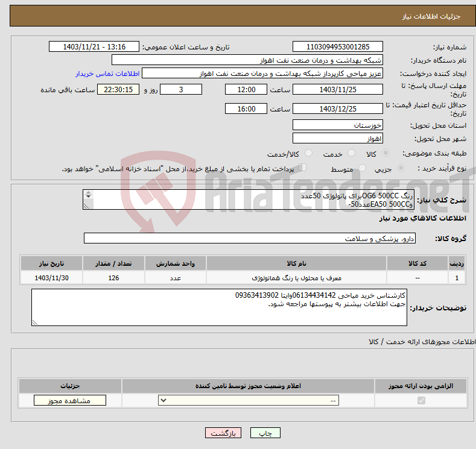Screen dimensions: 476x449
Task: Click response deadline date 1403/11/25
Action: [338, 89]
